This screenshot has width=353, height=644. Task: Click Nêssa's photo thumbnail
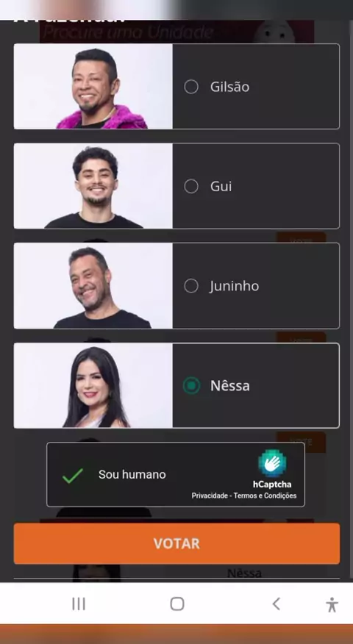(x=93, y=385)
